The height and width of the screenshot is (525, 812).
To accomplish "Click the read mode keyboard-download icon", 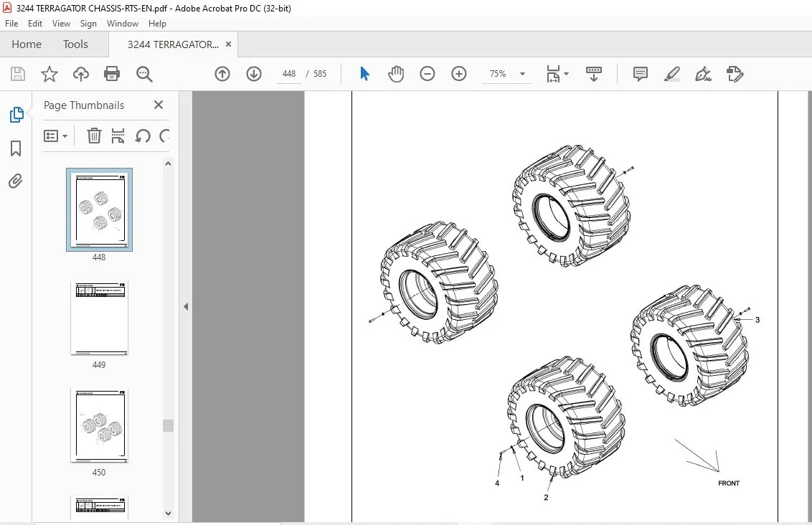I will tap(593, 74).
